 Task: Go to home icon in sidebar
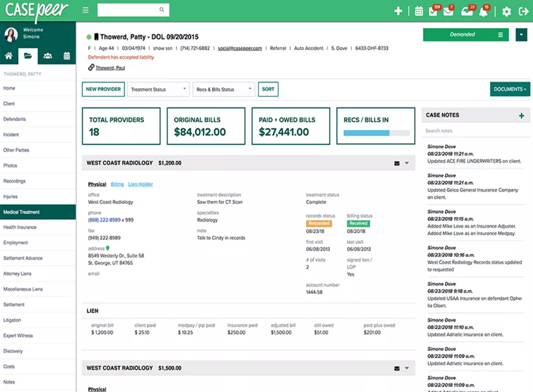pos(9,56)
